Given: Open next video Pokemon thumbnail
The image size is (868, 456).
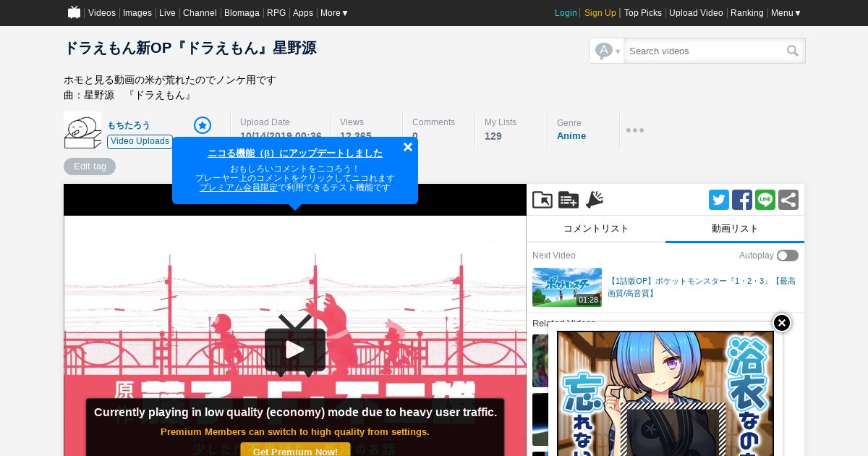Looking at the screenshot, I should coord(567,287).
